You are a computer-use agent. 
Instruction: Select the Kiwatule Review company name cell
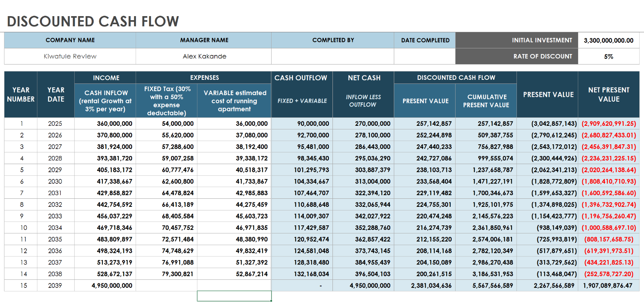[70, 56]
